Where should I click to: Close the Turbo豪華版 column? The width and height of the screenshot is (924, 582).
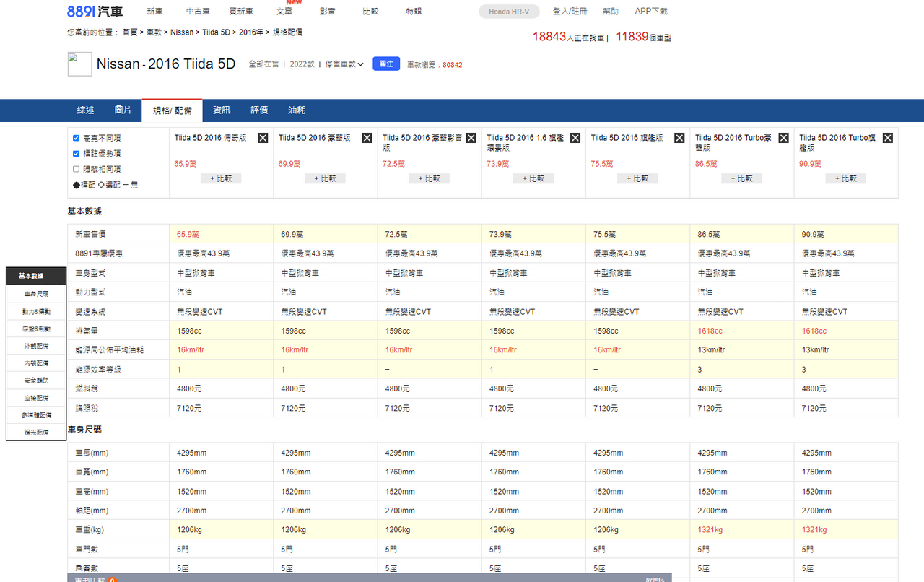(783, 138)
